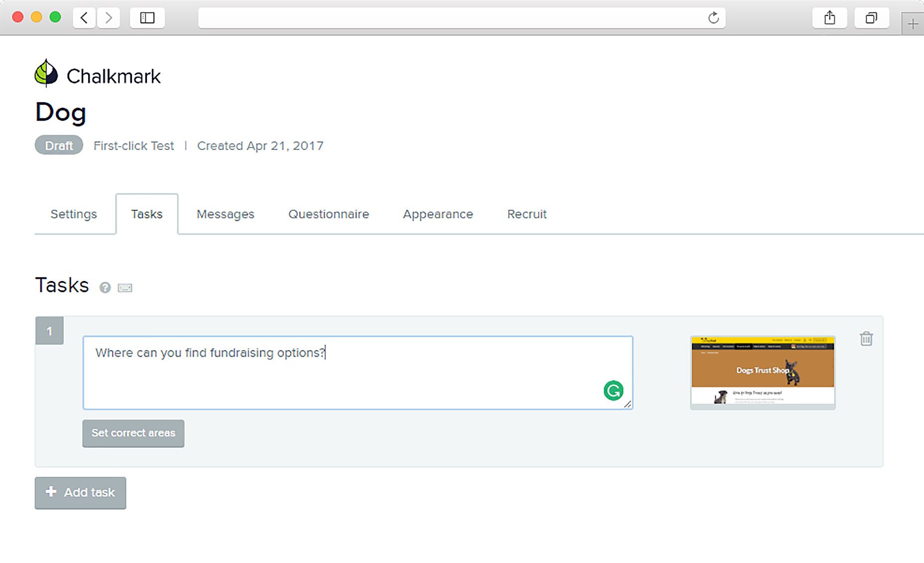Open the Dogs Trust Shop screenshot thumbnail
924x563 pixels.
[x=762, y=372]
